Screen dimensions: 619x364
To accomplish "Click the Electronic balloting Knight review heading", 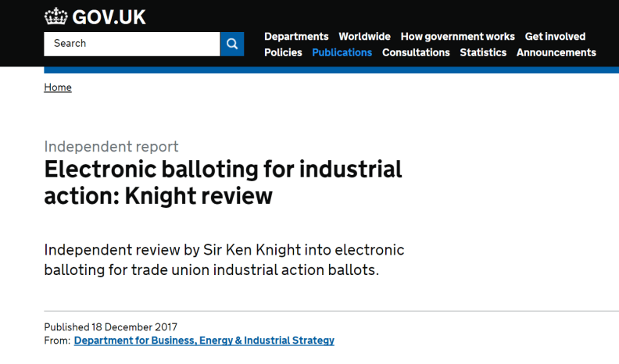I will 223,182.
